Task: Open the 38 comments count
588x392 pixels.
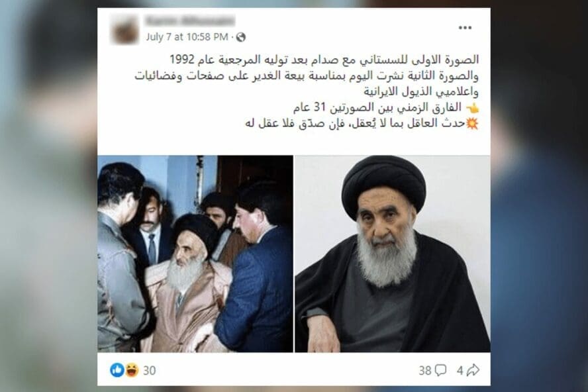Action: click(425, 371)
